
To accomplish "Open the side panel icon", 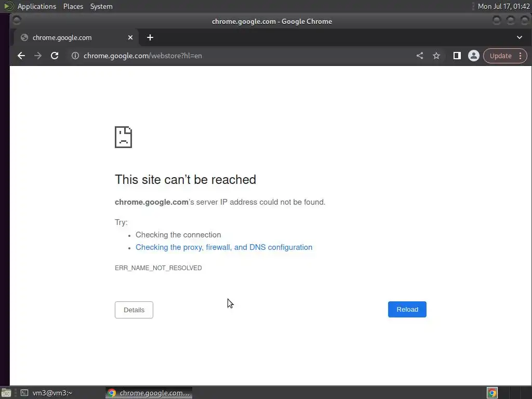I will (457, 56).
